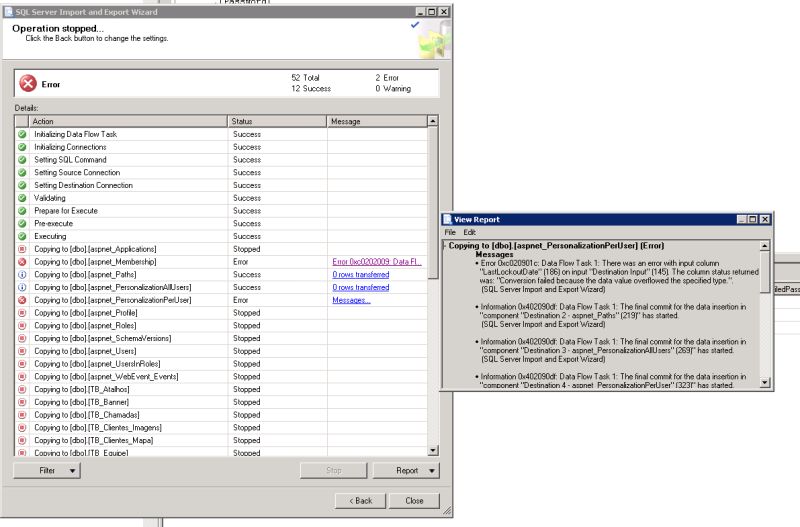Click the success icon next to Setting Source Connection
Viewport: 800px width, 527px height.
pyautogui.click(x=22, y=172)
